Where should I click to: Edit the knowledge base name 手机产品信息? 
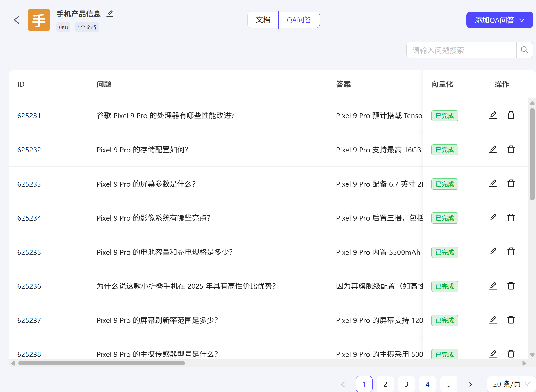pos(110,14)
